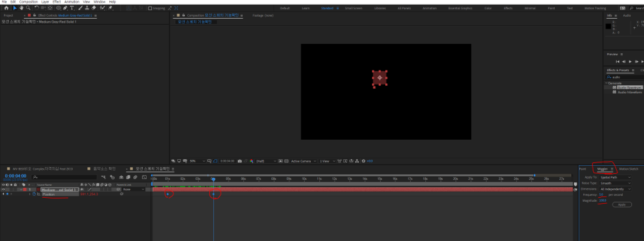Toggle mask and shape path visibility in viewer

click(x=215, y=161)
